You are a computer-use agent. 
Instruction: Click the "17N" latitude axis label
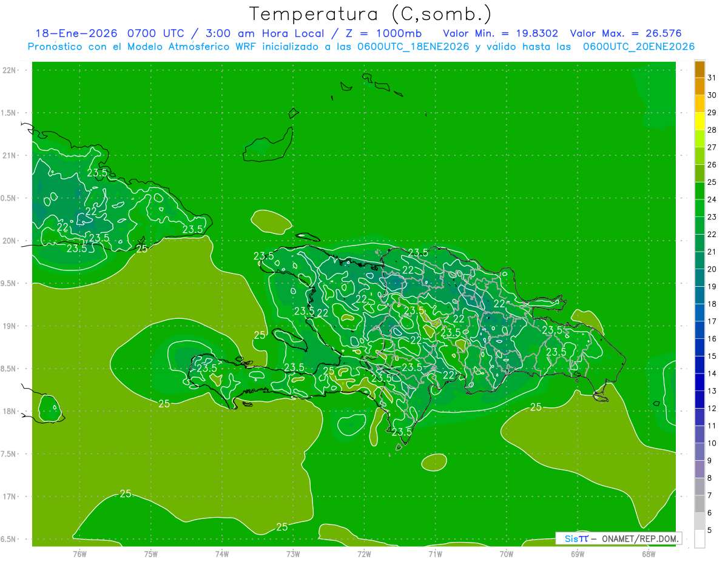point(10,497)
